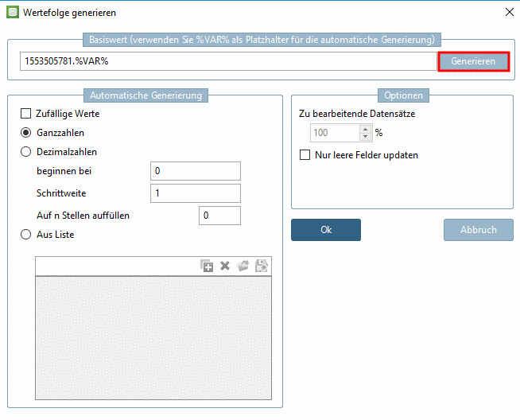Increase the Datensätze percentage with up arrow
The height and width of the screenshot is (420, 520).
click(366, 129)
